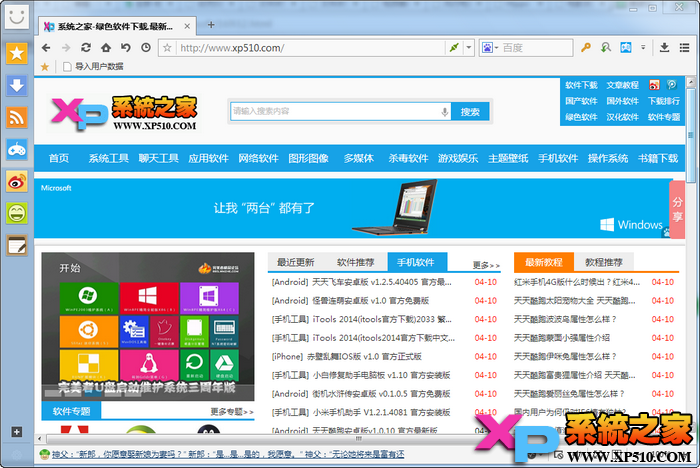Viewport: 700px width, 468px height.
Task: Click the vertical scrollbar thumb
Action: point(691,136)
